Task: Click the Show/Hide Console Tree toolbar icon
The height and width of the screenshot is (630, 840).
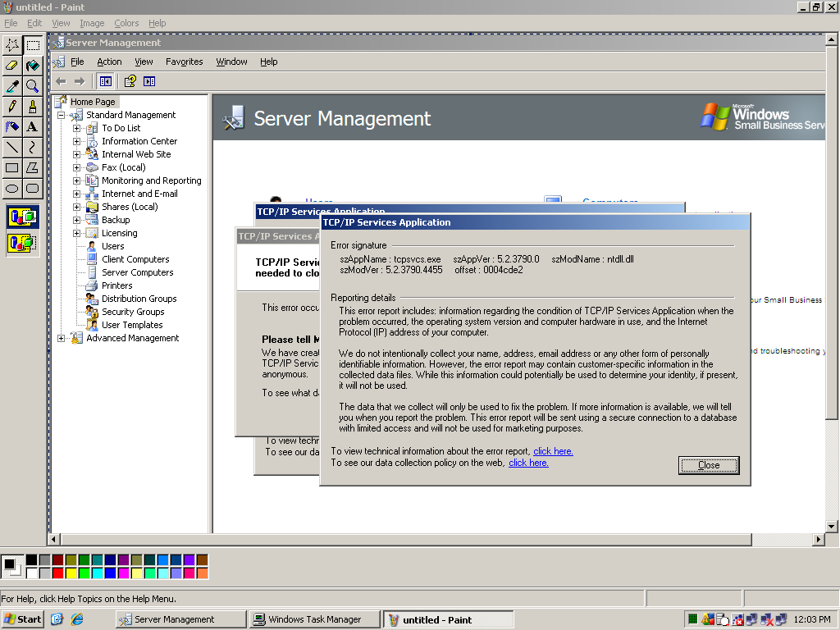Action: pos(106,81)
